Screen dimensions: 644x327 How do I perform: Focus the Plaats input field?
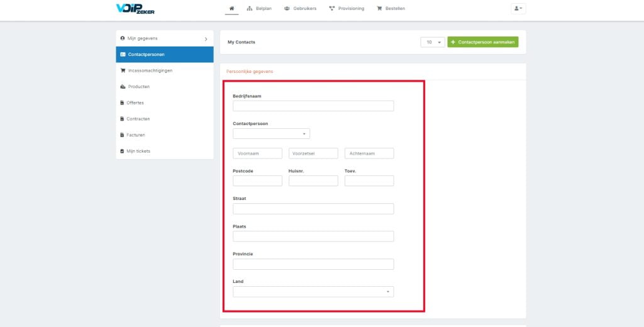pyautogui.click(x=313, y=236)
